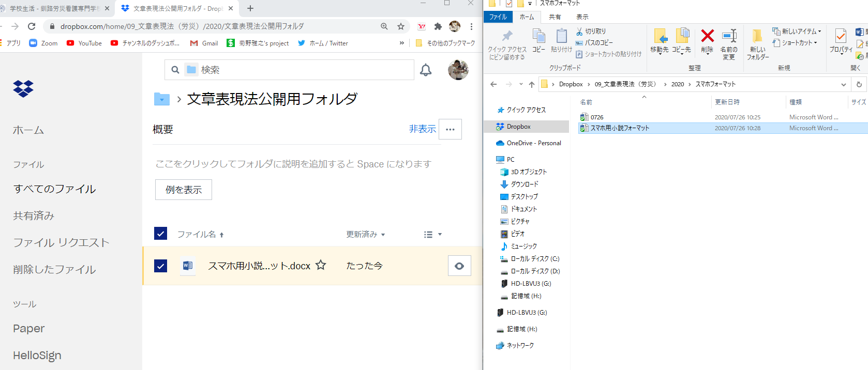Viewport: 868px width, 370px height.
Task: Open Properties (プロパティ) in the Explorer ribbon
Action: (x=841, y=41)
